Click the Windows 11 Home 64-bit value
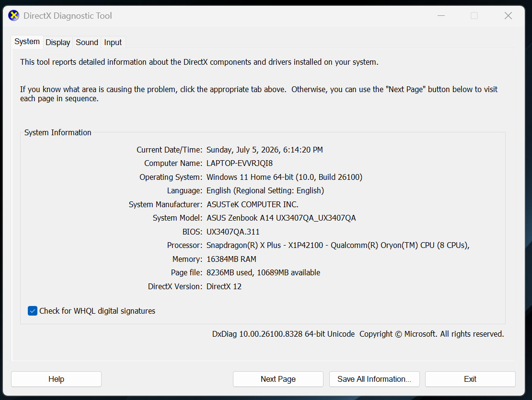532x400 pixels. click(284, 177)
